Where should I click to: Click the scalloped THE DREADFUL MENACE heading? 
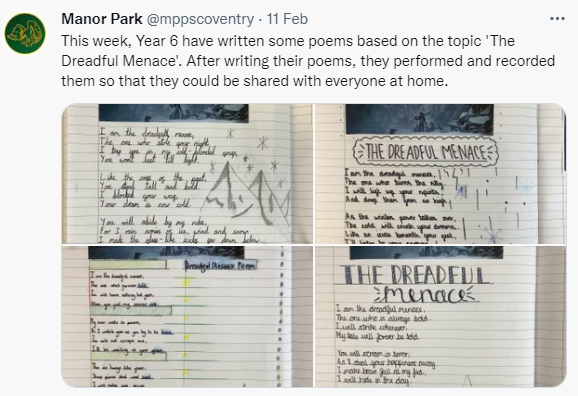click(x=425, y=152)
